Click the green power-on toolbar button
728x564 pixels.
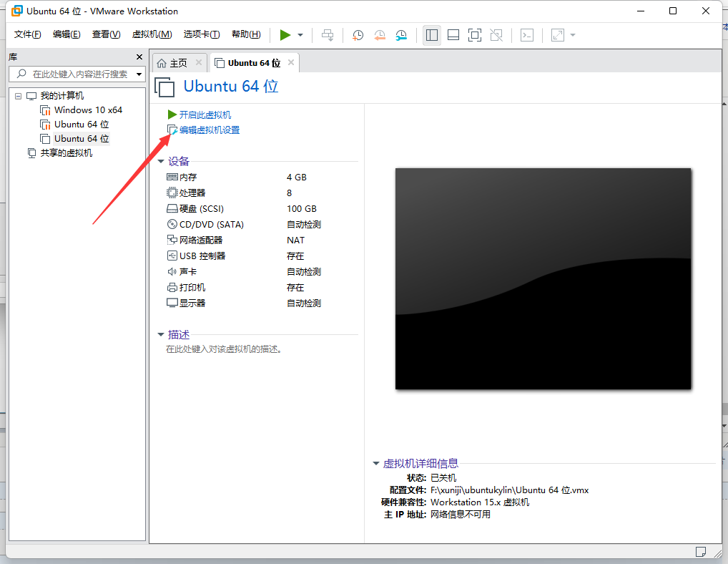285,35
